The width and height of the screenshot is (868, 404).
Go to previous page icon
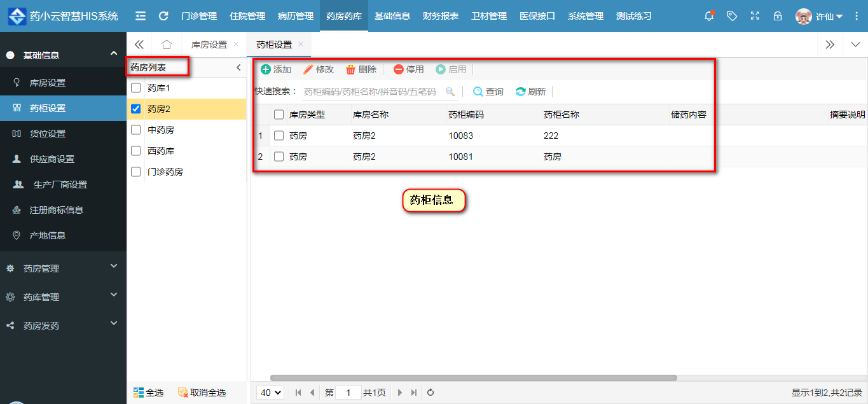pyautogui.click(x=312, y=393)
